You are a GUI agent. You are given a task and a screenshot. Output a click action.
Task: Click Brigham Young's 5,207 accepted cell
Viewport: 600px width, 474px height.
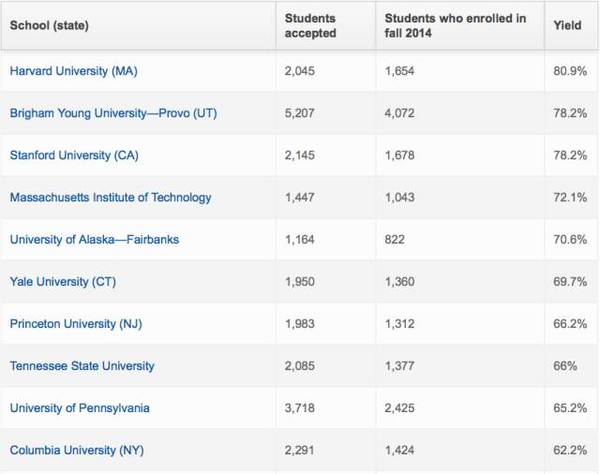pos(302,114)
